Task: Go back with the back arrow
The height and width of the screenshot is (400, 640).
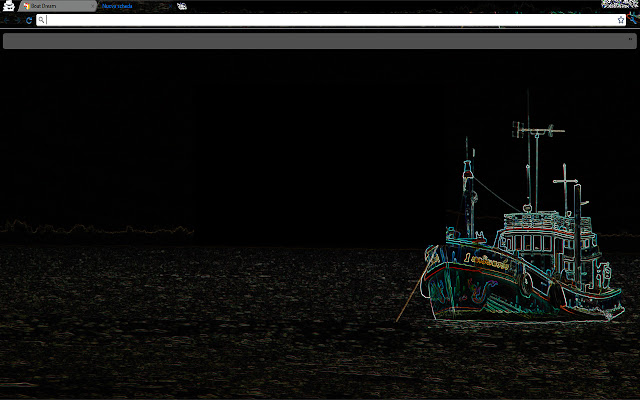Action: click(7, 20)
